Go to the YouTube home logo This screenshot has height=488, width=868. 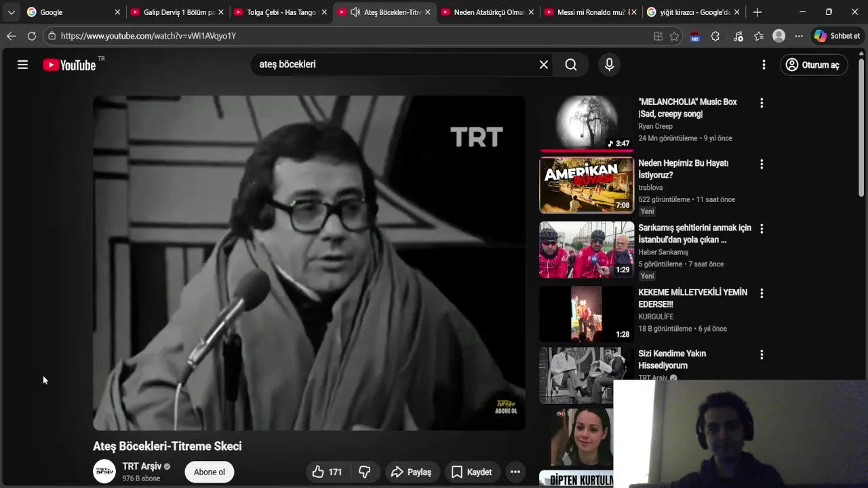pos(69,65)
